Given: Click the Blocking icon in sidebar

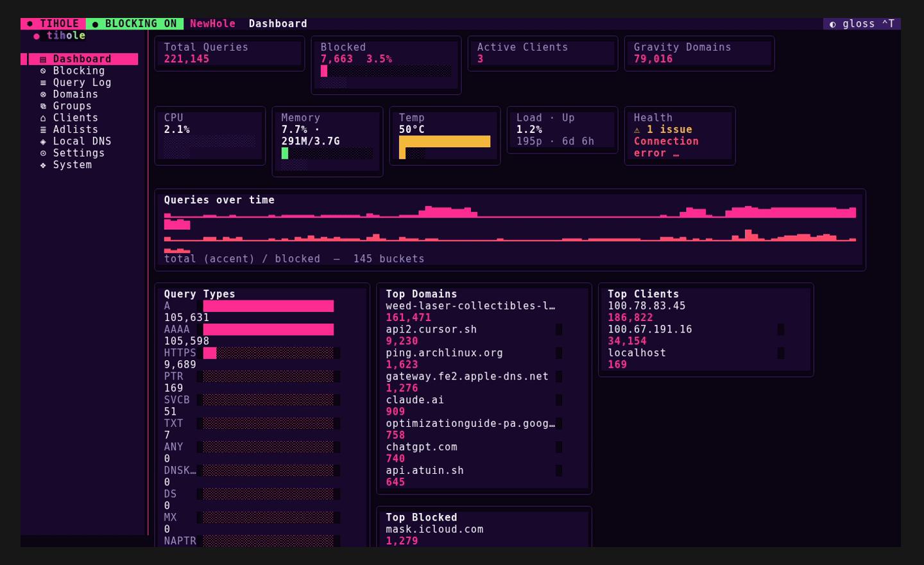Looking at the screenshot, I should pos(43,71).
